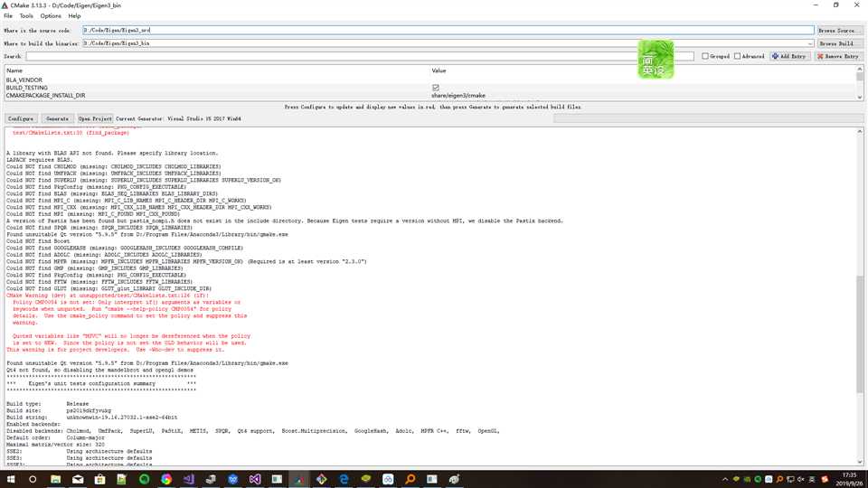Select the BLA_VENDOR entry
The width and height of the screenshot is (868, 488).
(24, 80)
